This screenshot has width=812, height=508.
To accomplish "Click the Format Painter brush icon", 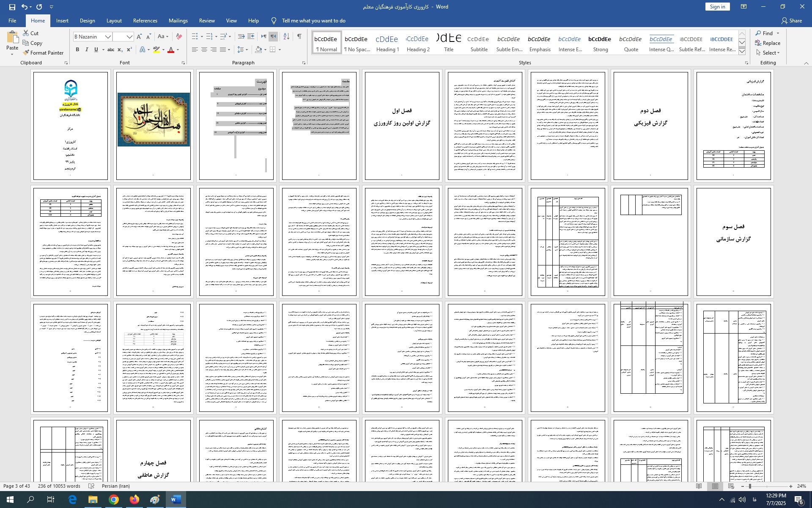I will (26, 53).
